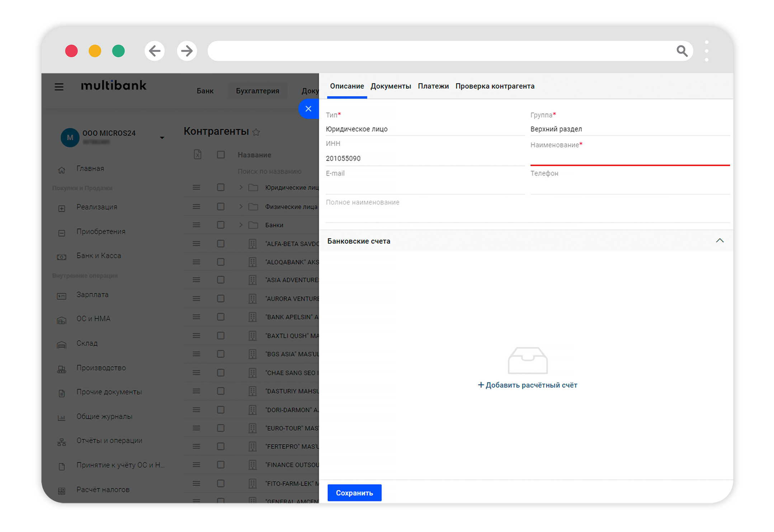Click the Производство sidebar icon
Image resolution: width=774 pixels, height=532 pixels.
coord(62,369)
